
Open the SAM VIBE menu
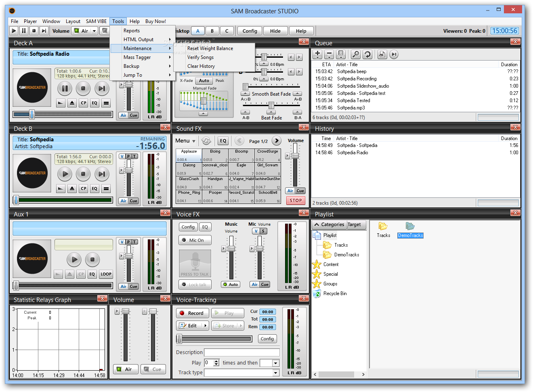point(96,21)
